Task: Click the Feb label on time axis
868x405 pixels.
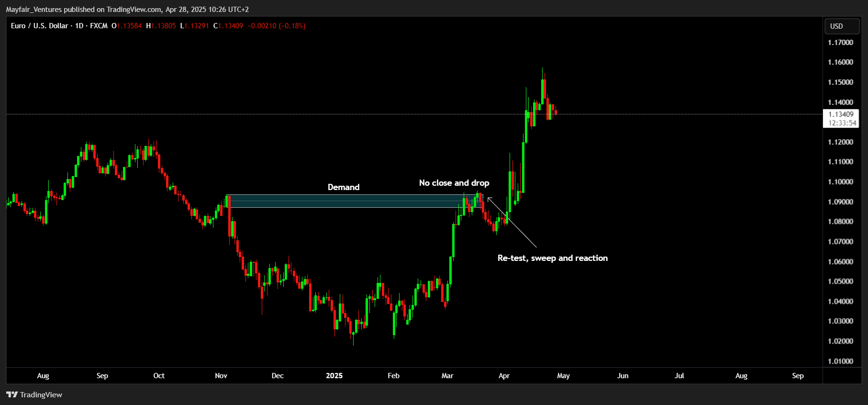Action: pos(393,376)
